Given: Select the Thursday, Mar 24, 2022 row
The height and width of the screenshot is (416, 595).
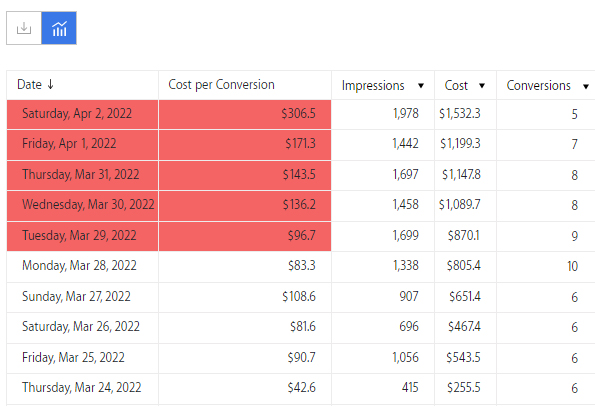Looking at the screenshot, I should coord(301,389).
